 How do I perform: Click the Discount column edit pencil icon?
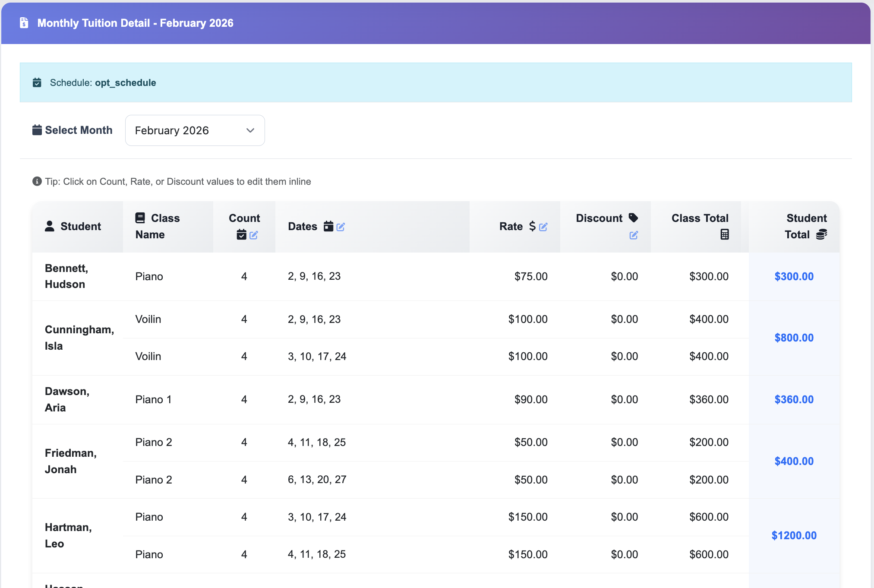click(634, 235)
